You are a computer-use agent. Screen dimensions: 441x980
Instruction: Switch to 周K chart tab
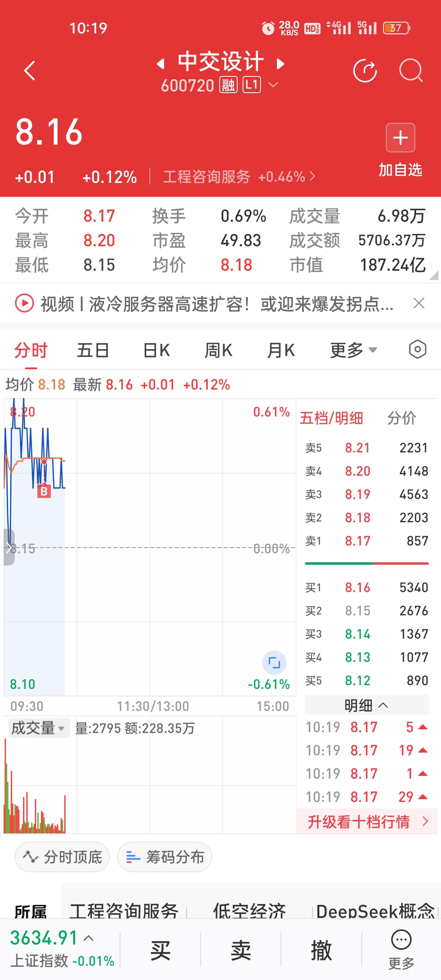pos(219,350)
